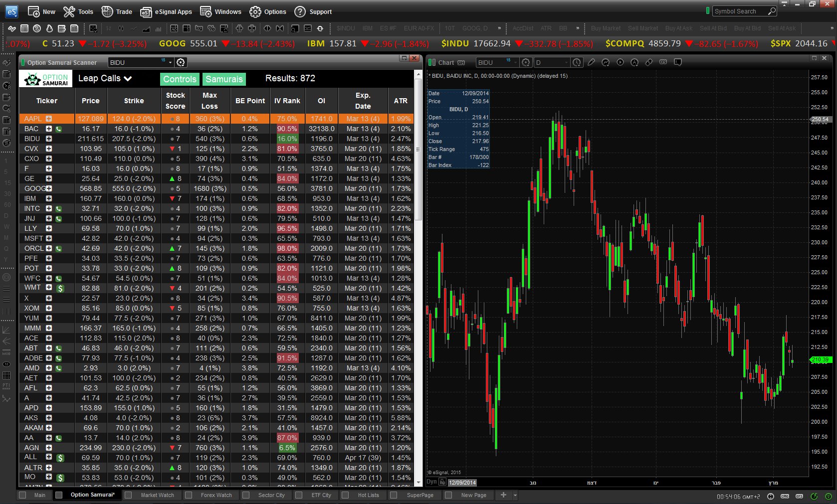Click the percent scale icon in top toolbar

(x=211, y=28)
